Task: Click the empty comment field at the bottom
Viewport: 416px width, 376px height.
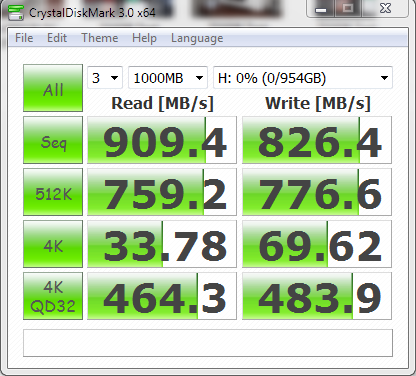Action: 208,343
